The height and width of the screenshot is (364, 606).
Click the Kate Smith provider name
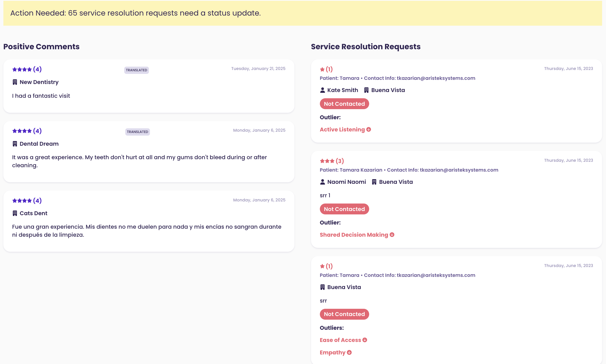pyautogui.click(x=343, y=90)
